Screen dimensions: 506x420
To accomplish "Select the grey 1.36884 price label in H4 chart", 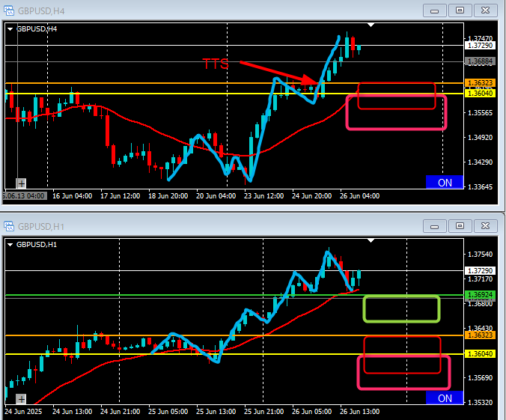I will 481,61.
